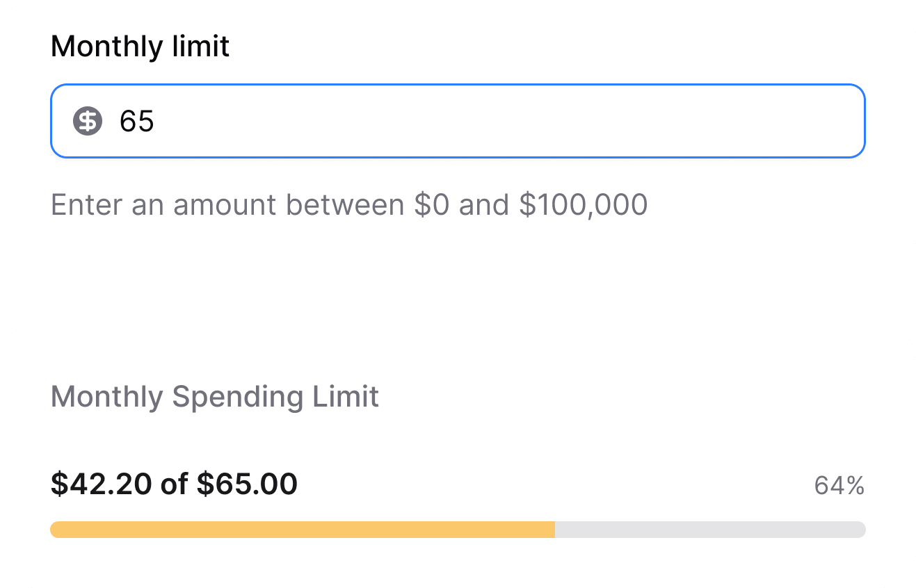Click the currency prefix icon in the field
The image size is (916, 588).
(87, 121)
